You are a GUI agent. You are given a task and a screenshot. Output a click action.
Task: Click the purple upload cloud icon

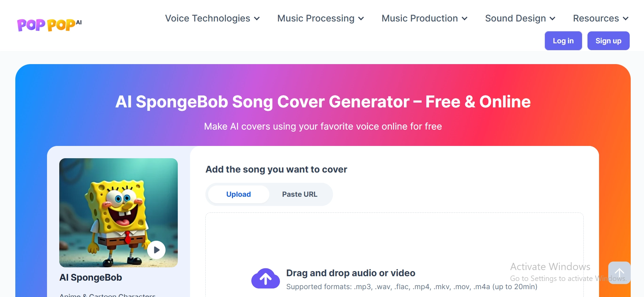266,279
